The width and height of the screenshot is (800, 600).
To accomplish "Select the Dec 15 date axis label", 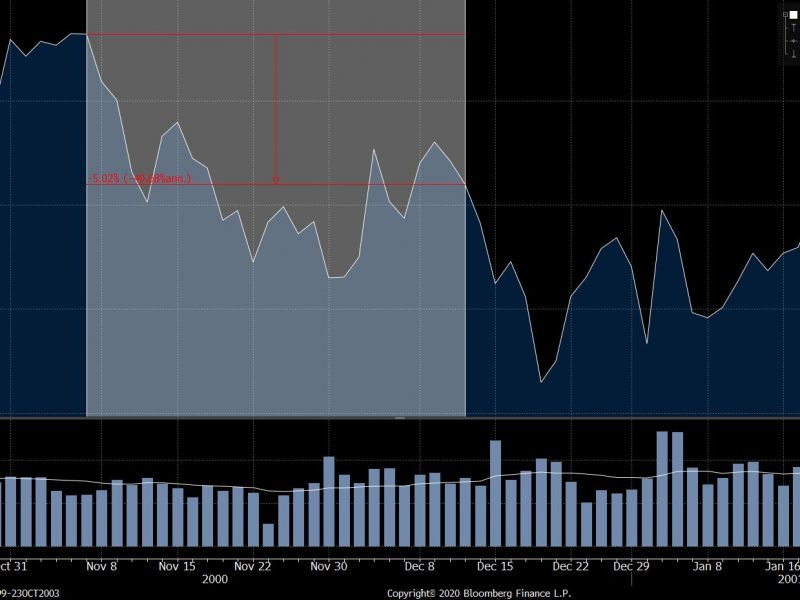I will pyautogui.click(x=496, y=565).
